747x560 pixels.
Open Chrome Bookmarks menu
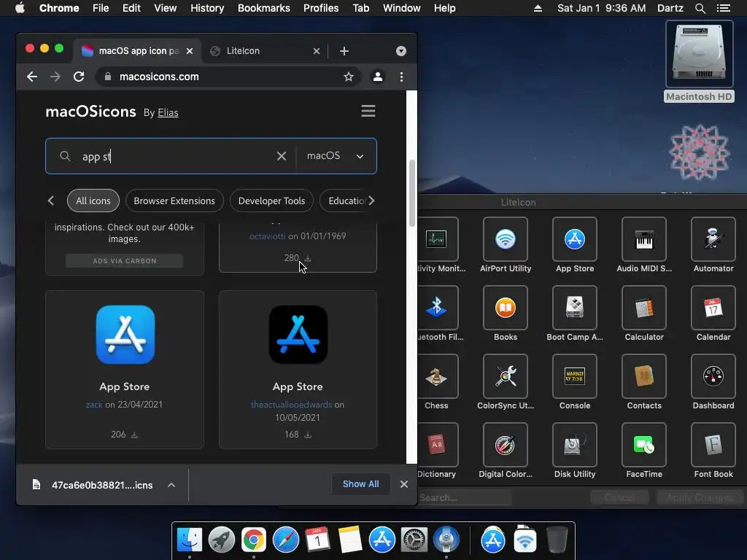(263, 8)
